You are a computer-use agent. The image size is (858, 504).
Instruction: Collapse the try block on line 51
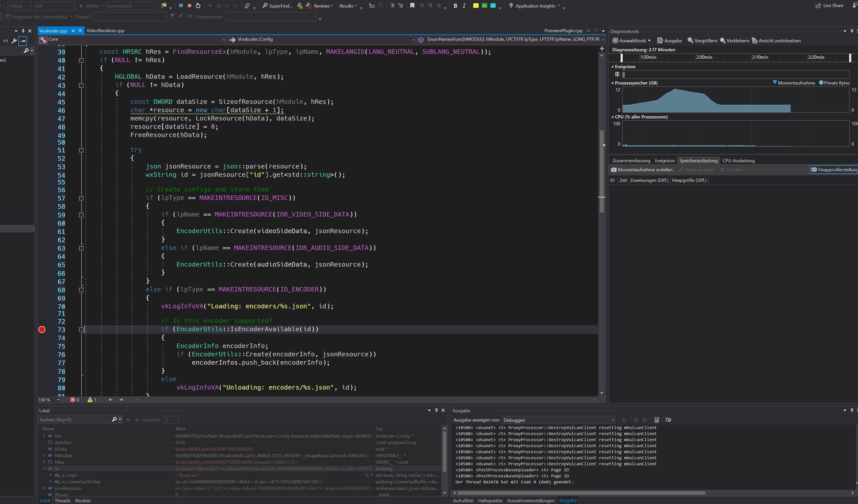pos(81,150)
